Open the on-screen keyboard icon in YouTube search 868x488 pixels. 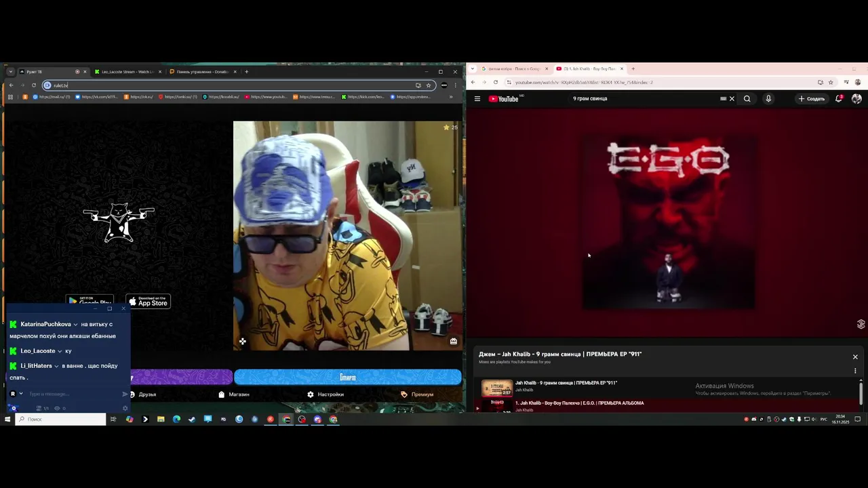tap(723, 99)
